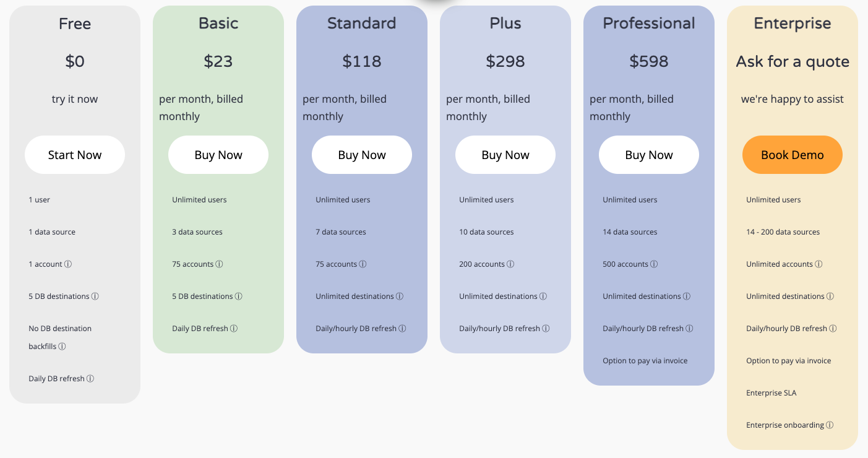Click the orange Book Demo button

point(793,155)
